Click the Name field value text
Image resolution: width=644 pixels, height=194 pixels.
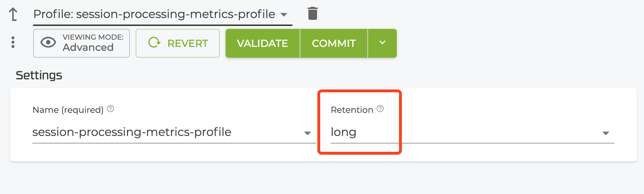pos(132,132)
